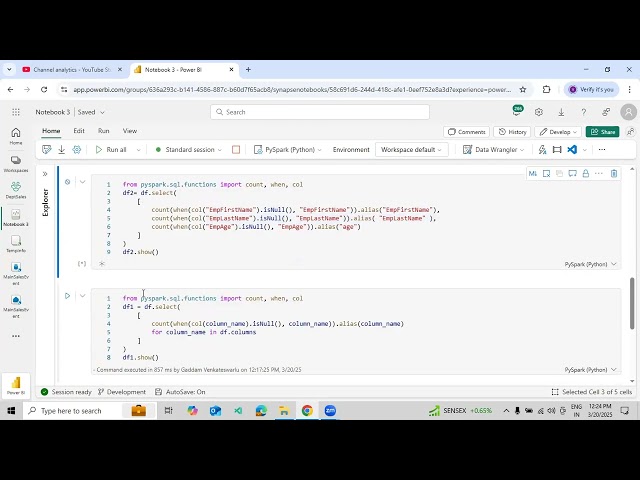Click the notebook vertical scrollbar thumb

click(632, 303)
